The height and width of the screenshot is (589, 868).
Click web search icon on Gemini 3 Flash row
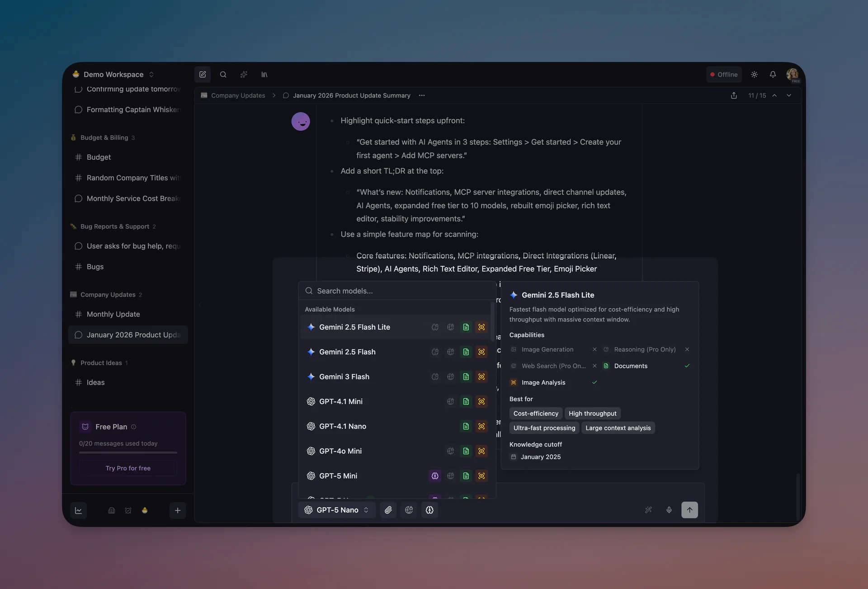coord(451,377)
